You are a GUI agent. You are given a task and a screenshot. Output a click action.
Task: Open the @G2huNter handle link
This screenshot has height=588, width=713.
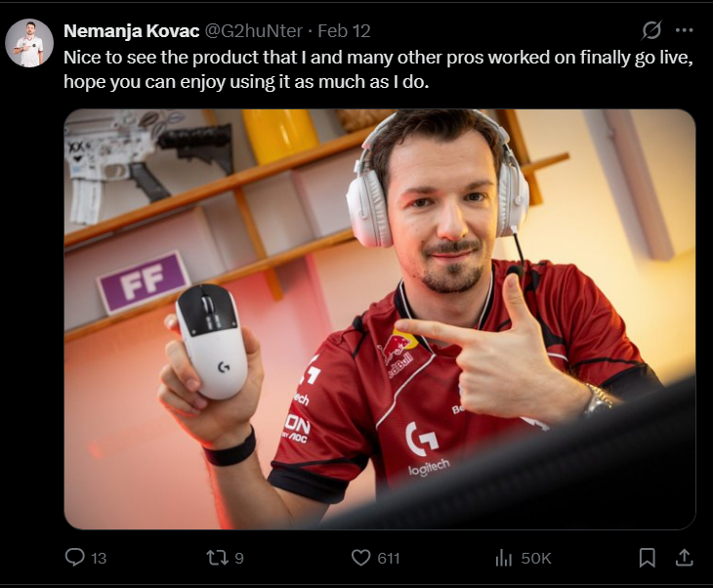254,31
